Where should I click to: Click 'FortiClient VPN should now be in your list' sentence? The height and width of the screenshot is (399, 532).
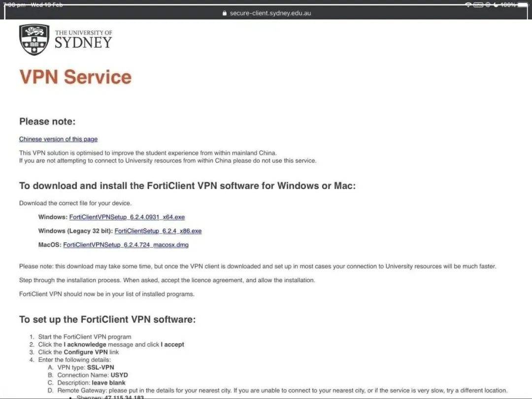[x=107, y=294]
